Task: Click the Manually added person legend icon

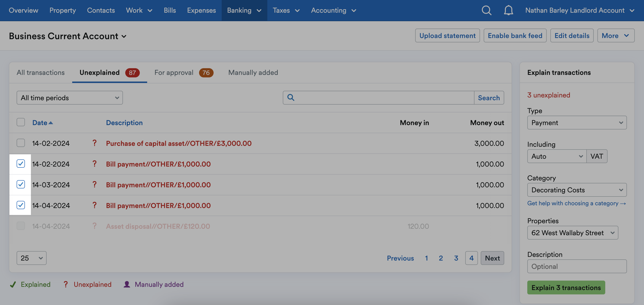Action: pyautogui.click(x=127, y=284)
